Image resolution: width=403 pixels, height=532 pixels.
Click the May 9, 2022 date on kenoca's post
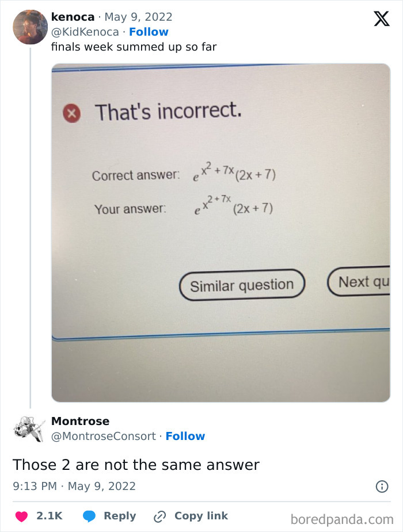pyautogui.click(x=140, y=17)
